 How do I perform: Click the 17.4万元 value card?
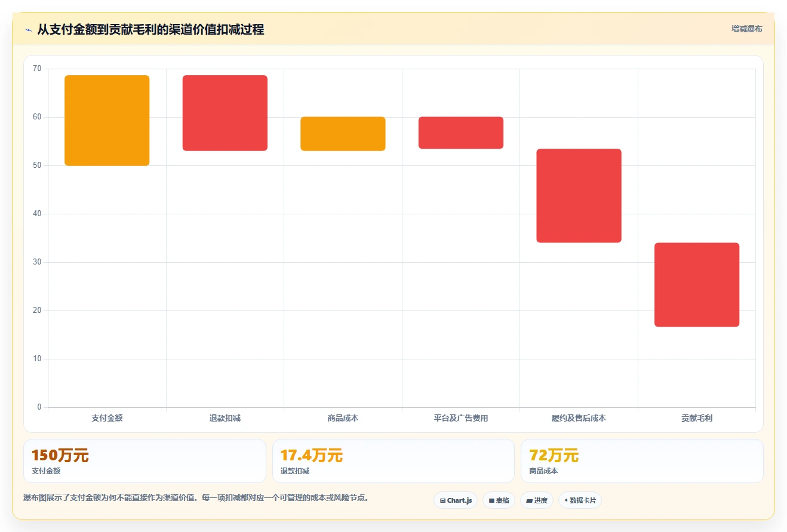(x=393, y=461)
